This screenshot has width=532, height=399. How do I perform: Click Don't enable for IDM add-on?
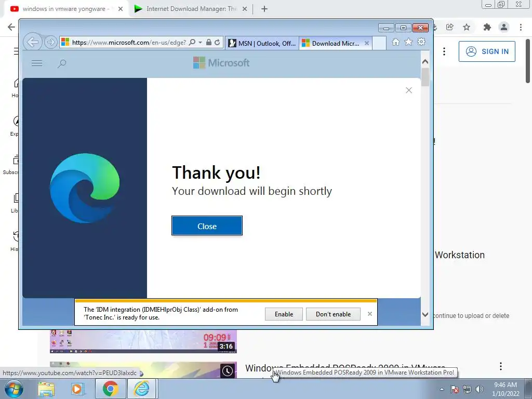click(333, 314)
